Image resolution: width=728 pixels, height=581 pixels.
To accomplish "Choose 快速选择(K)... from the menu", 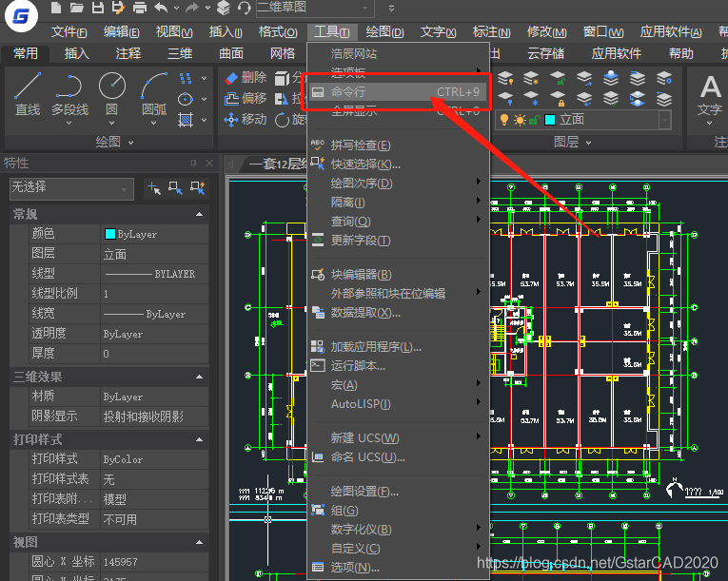I will click(x=398, y=165).
